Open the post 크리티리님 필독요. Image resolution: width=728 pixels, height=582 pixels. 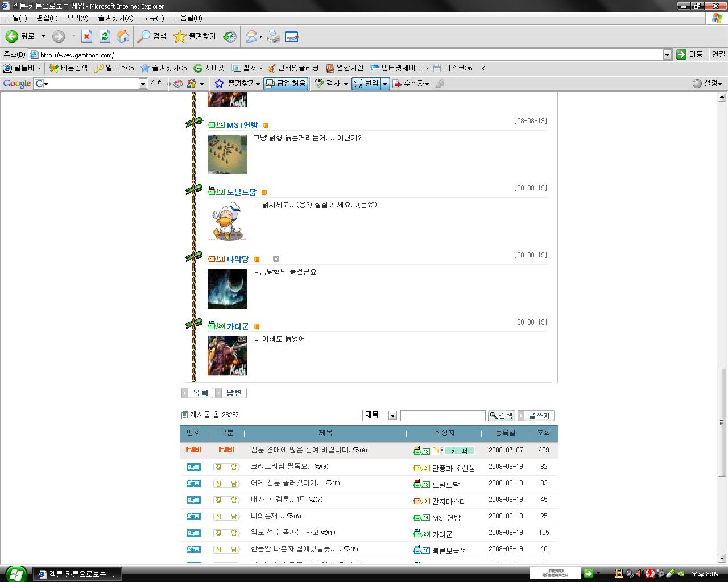coord(280,467)
